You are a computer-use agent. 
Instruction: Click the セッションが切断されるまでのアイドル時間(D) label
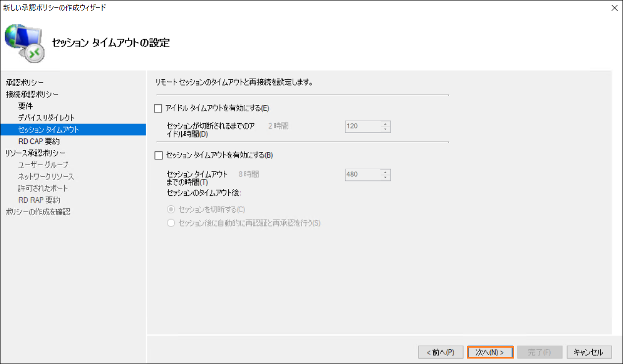[x=211, y=130]
